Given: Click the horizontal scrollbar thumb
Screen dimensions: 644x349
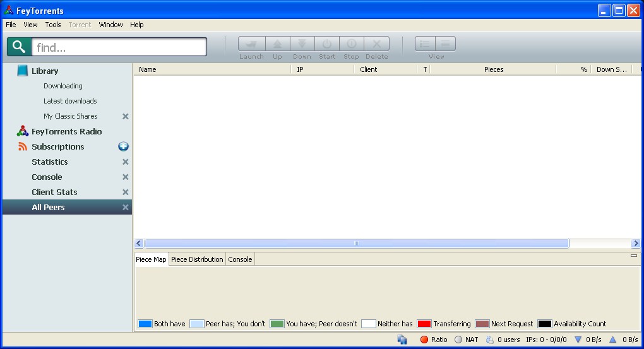Looking at the screenshot, I should tap(357, 244).
